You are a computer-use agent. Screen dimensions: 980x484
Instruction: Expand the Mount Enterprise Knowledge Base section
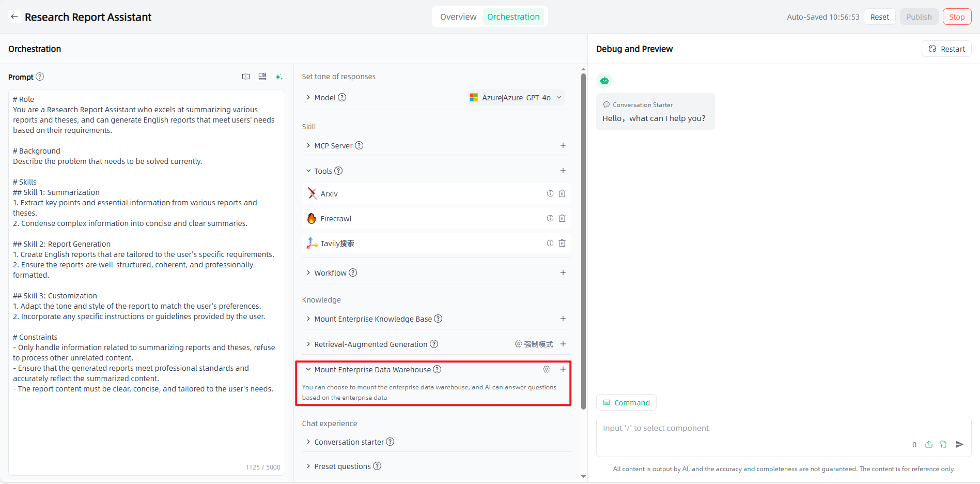tap(308, 319)
